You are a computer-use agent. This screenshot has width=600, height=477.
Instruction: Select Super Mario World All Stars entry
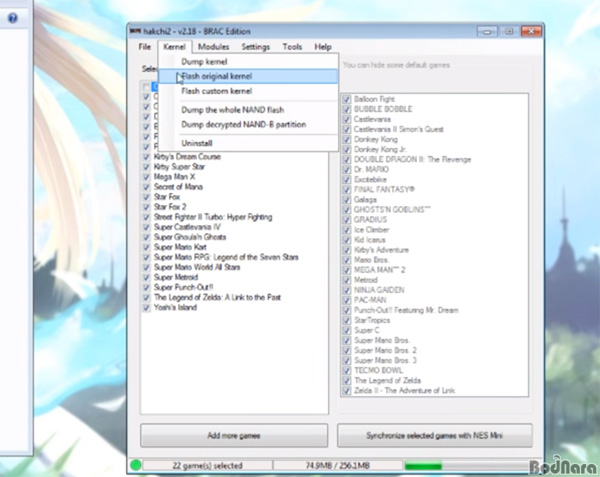click(x=197, y=267)
